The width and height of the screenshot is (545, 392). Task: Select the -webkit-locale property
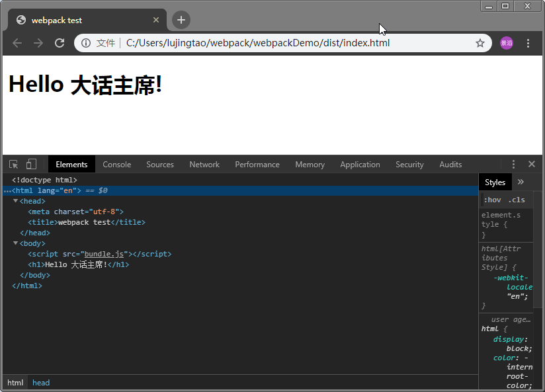(513, 282)
